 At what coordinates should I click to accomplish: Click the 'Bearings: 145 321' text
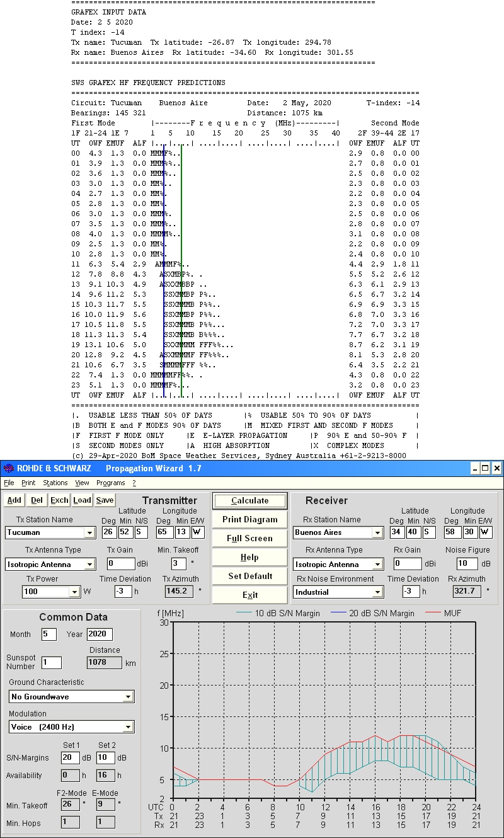tap(108, 113)
